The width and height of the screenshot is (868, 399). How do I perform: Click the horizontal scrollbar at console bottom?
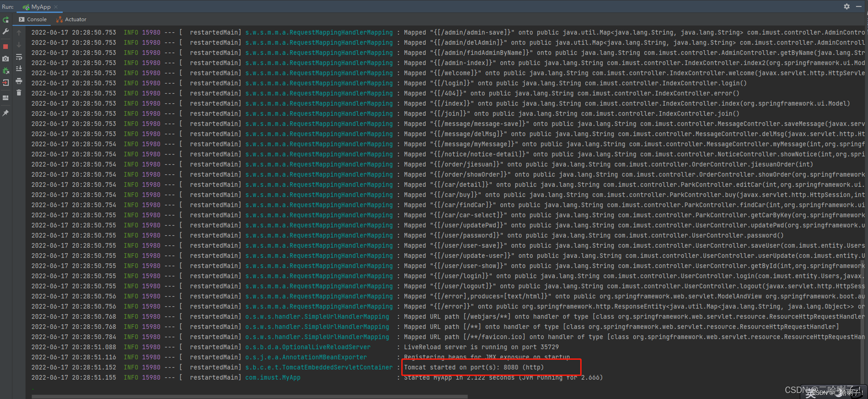point(249,396)
